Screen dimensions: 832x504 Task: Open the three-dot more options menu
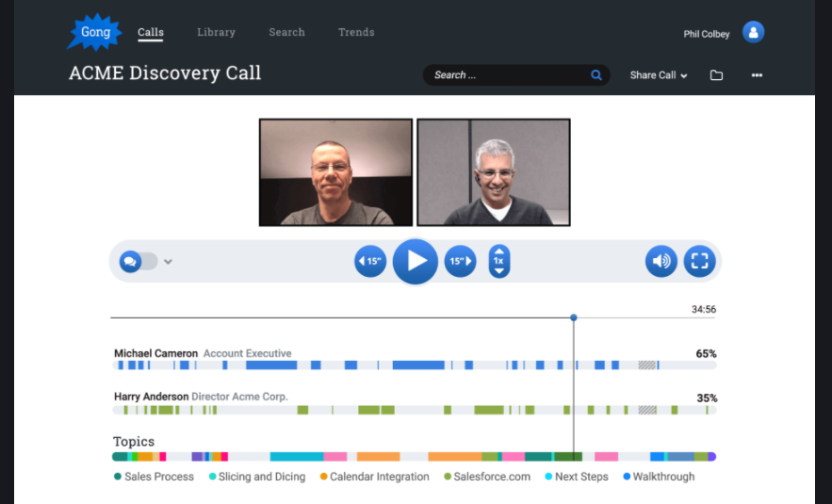(x=757, y=75)
